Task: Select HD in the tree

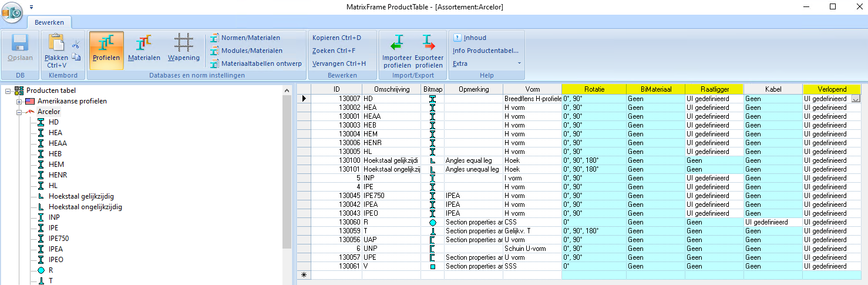Action: click(x=53, y=122)
